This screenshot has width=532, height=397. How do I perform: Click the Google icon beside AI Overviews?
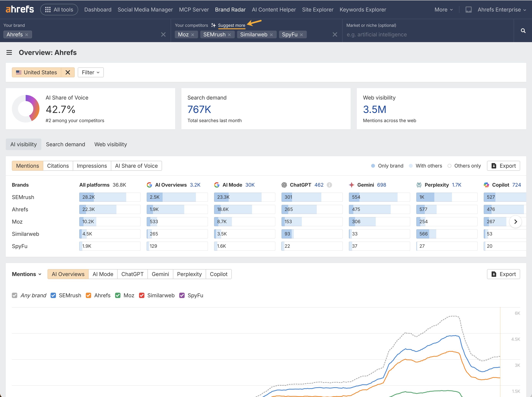click(150, 185)
